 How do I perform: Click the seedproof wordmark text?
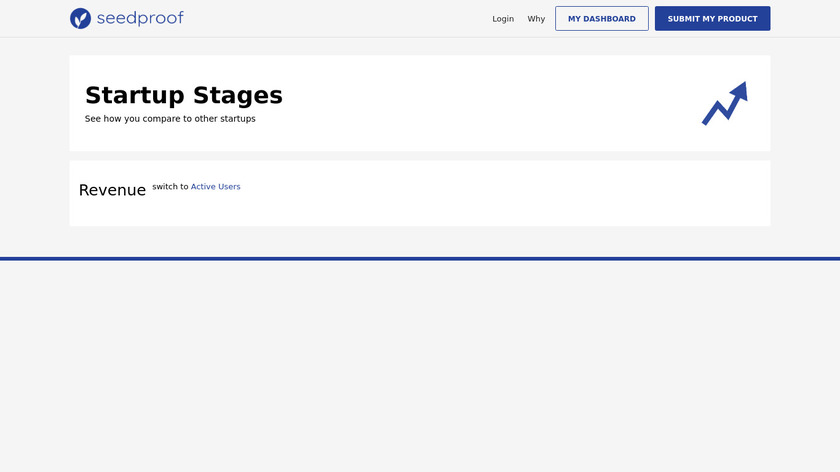pyautogui.click(x=140, y=18)
